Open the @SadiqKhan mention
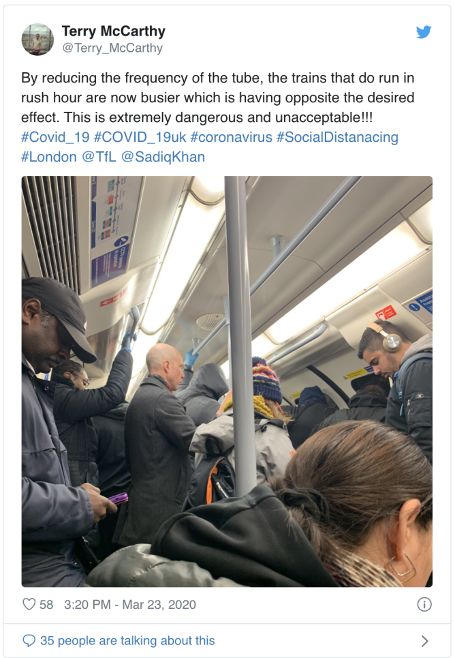 pos(163,157)
